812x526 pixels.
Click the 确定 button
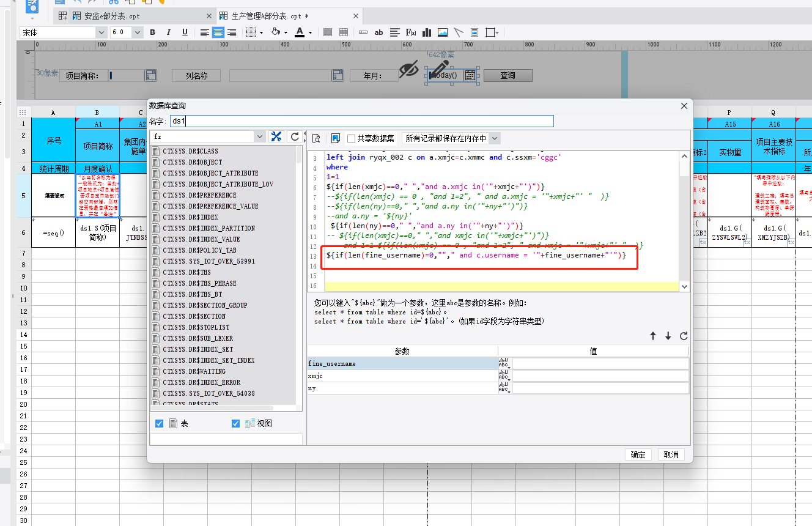point(638,454)
